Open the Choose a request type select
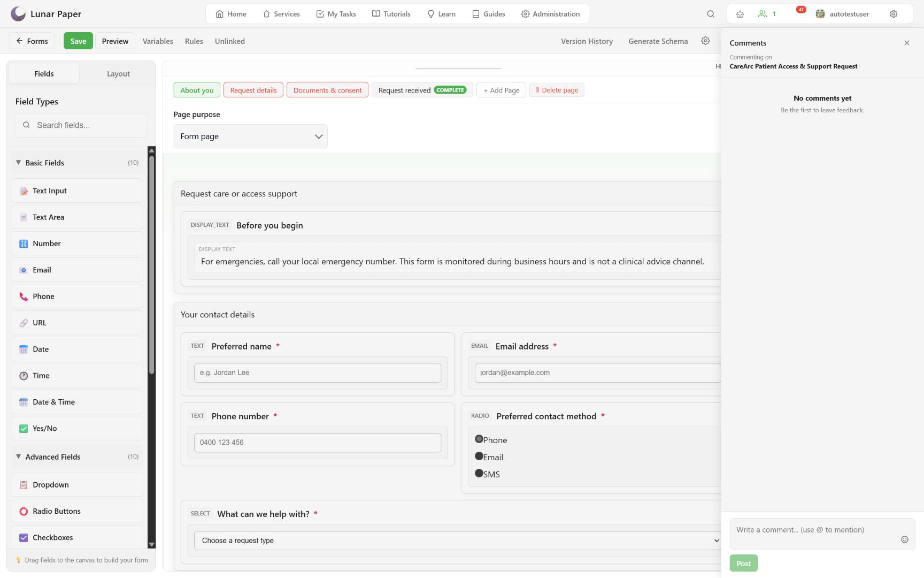Viewport: 924px width, 578px height. (457, 541)
